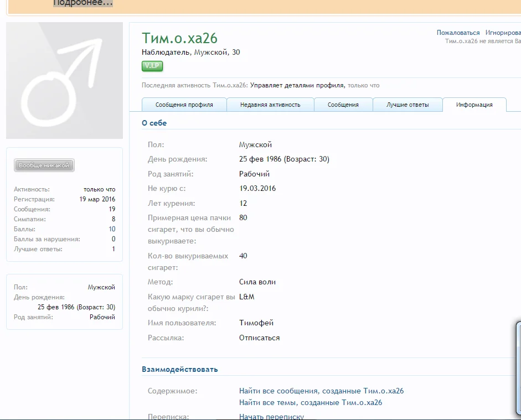Screen dimensions: 521x420
Task: Click the 'О себе' section heading
Action: (x=154, y=123)
